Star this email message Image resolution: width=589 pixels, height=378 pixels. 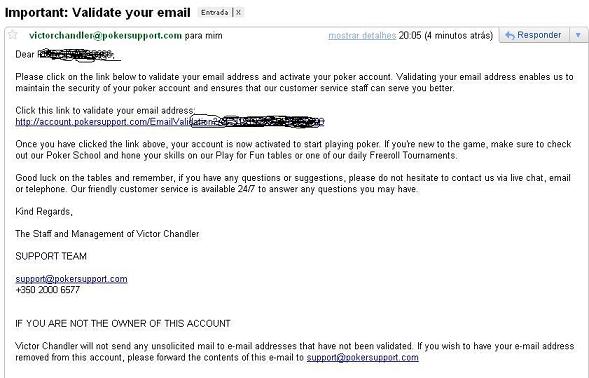13,35
